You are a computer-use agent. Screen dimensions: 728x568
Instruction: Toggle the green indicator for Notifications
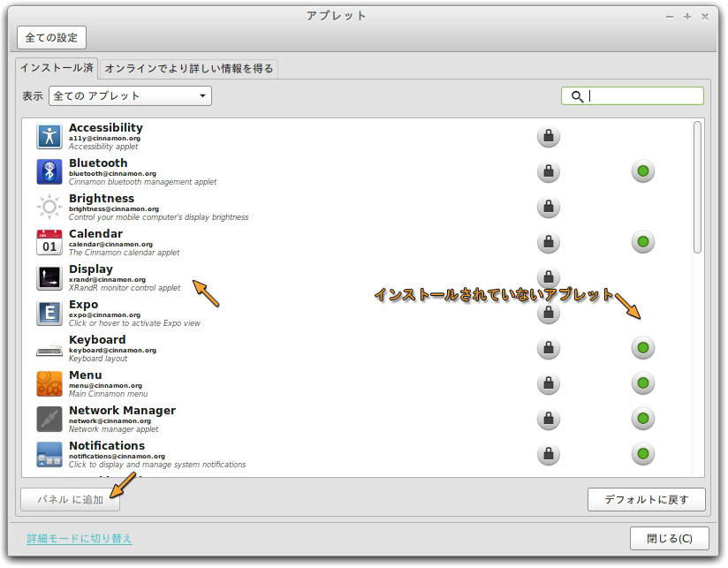[x=643, y=454]
